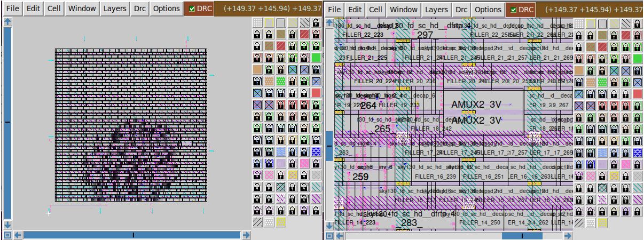The image size is (644, 240).
Task: Select the box outline icon in right window palette
Action: 602,23
